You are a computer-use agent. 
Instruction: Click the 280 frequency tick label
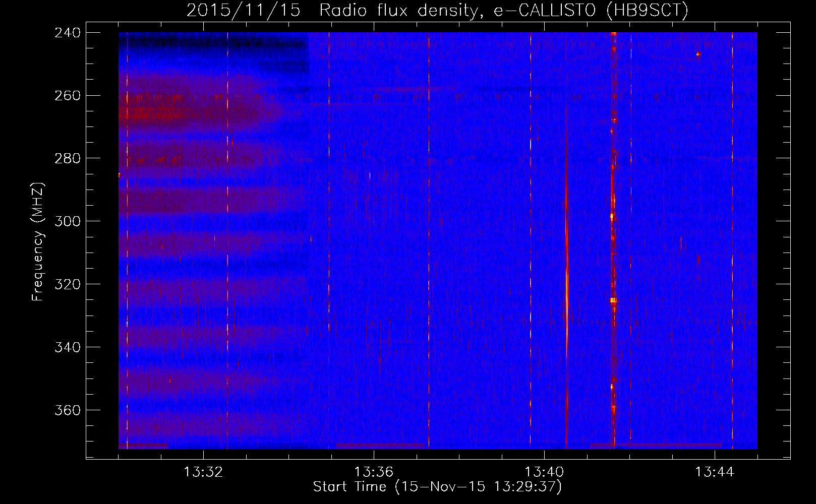pos(68,159)
